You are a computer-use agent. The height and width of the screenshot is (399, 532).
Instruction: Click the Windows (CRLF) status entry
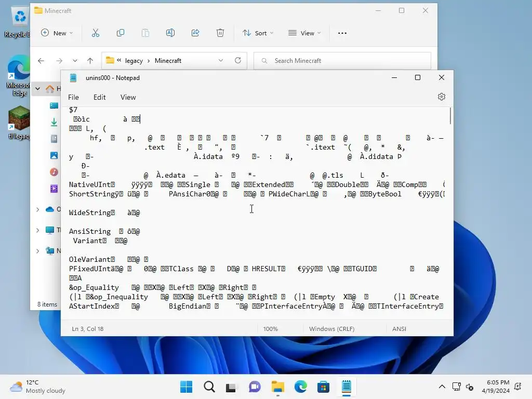point(332,329)
